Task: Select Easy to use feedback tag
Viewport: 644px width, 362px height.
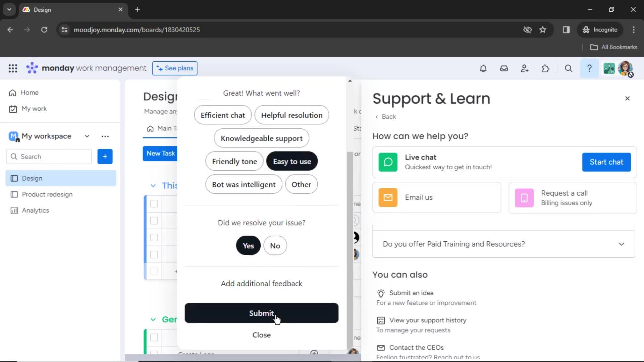Action: (x=292, y=161)
